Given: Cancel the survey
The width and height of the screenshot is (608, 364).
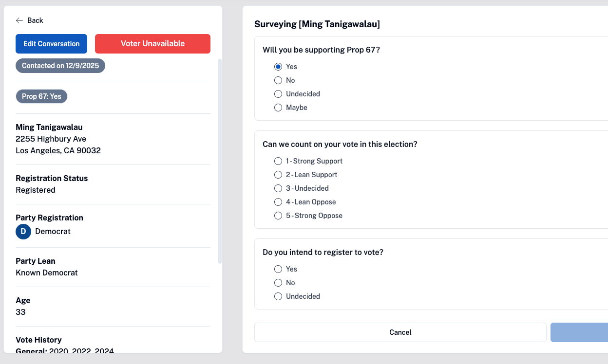Looking at the screenshot, I should pos(400,332).
